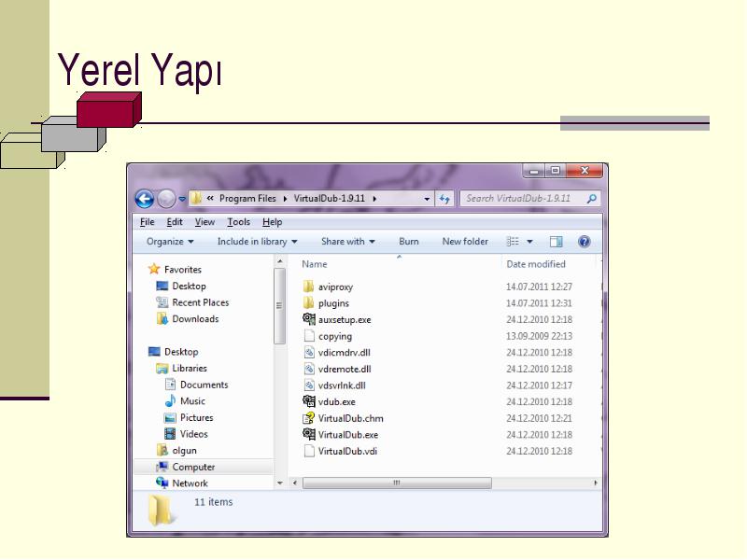Click the horizontal scrollbar right arrow
The image size is (747, 560).
click(x=596, y=483)
